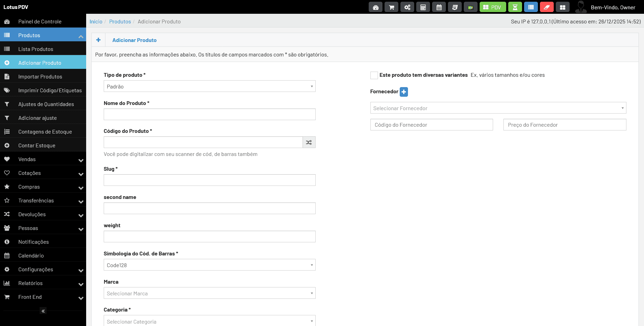The height and width of the screenshot is (326, 644).
Task: Open the Selecionar Fornecedor dropdown
Action: [498, 108]
